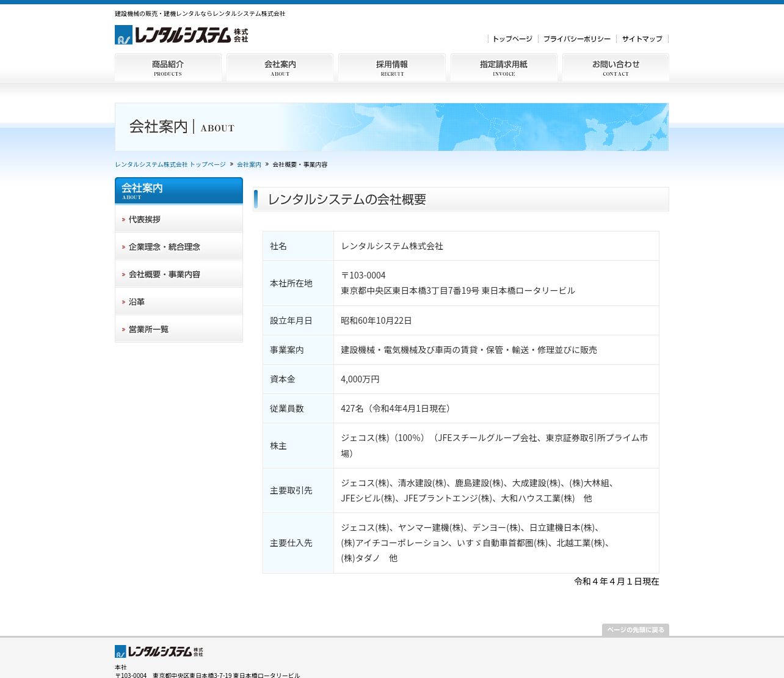
Task: Click the 建設機械・電気機械及び車両 business description
Action: click(469, 350)
